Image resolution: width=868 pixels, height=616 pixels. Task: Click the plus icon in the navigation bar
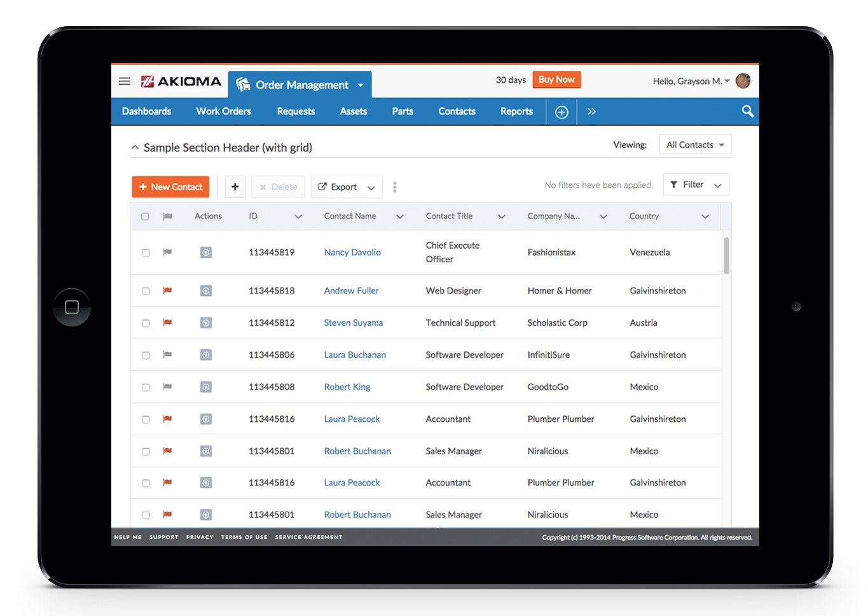[x=561, y=111]
